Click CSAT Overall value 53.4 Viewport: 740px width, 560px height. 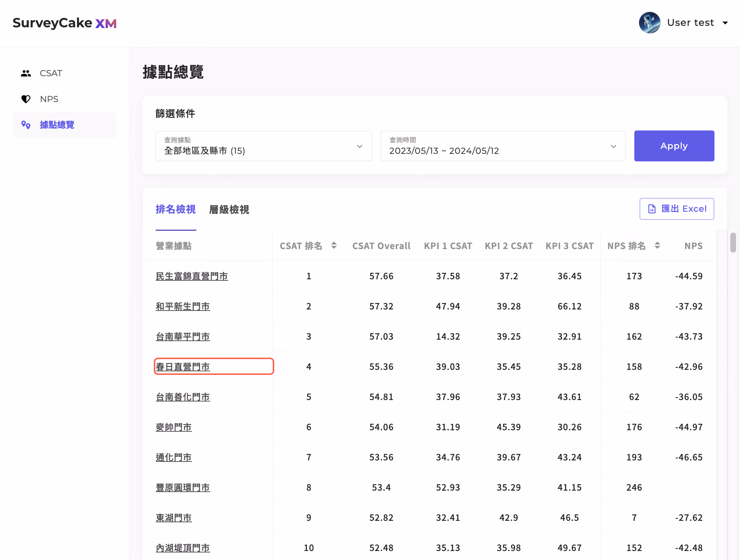(x=381, y=488)
